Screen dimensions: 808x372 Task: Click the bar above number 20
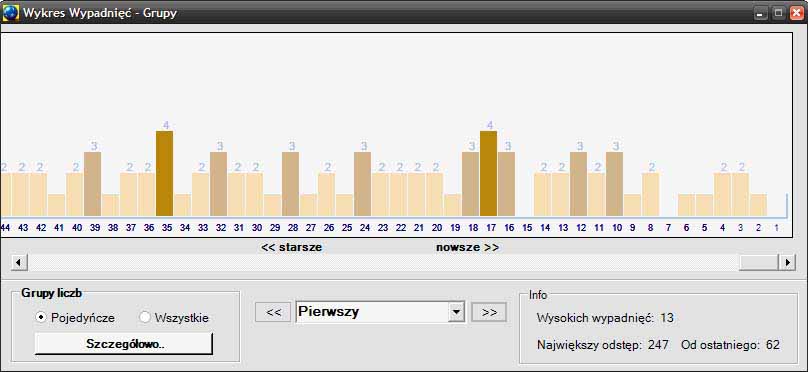click(434, 195)
